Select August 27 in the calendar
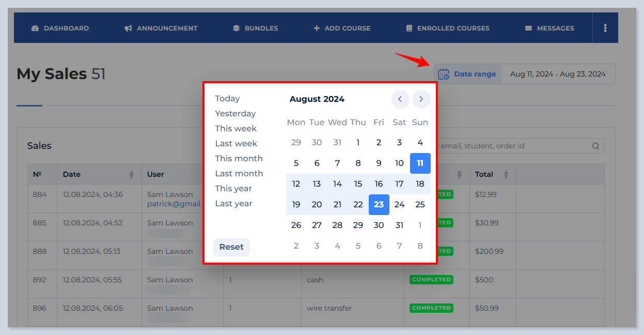This screenshot has width=644, height=335. point(317,225)
